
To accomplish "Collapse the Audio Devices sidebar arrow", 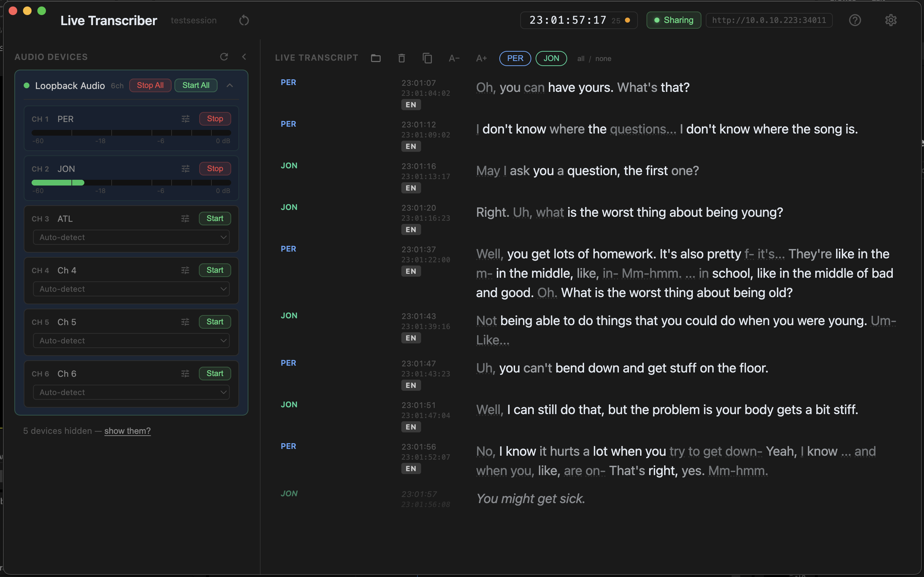I will click(244, 57).
